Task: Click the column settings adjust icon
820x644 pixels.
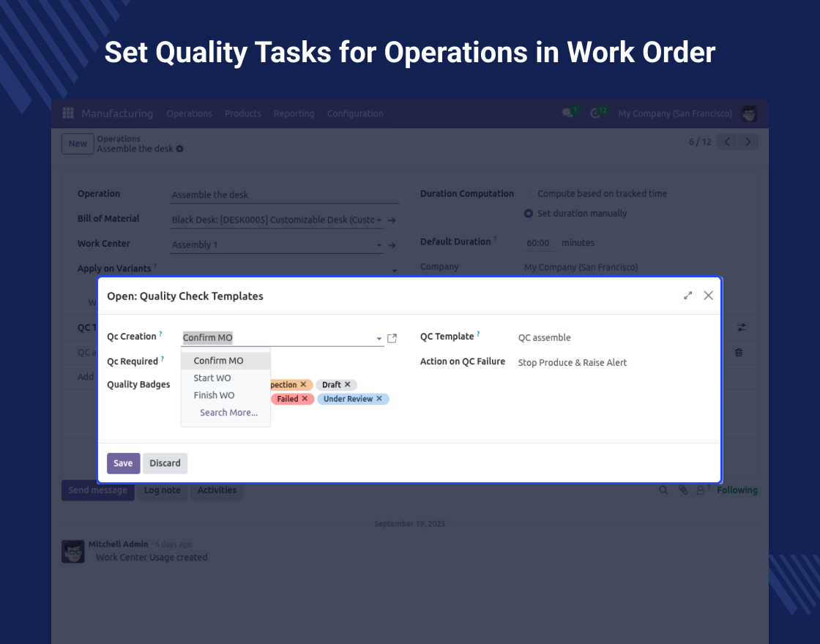Action: click(742, 327)
